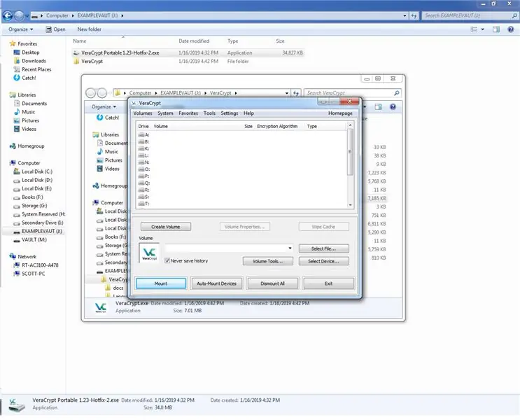Select drive letter T: in VeraCrypt list
The image size is (520, 420).
144,204
